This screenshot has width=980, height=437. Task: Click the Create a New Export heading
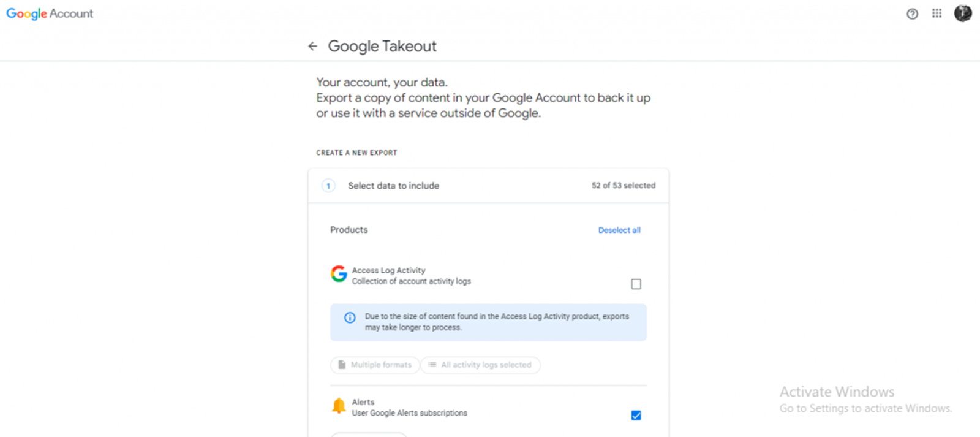(356, 153)
